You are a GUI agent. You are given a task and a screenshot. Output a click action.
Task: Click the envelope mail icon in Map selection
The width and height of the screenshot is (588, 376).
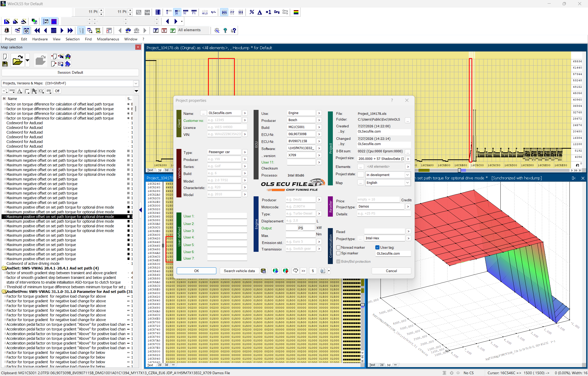61,64
